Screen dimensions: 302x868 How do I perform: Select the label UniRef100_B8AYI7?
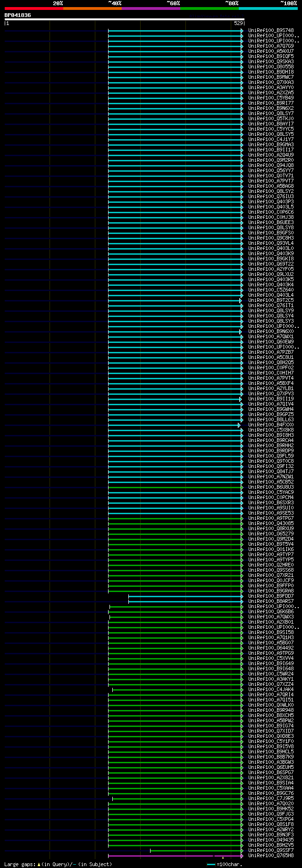coord(271,124)
